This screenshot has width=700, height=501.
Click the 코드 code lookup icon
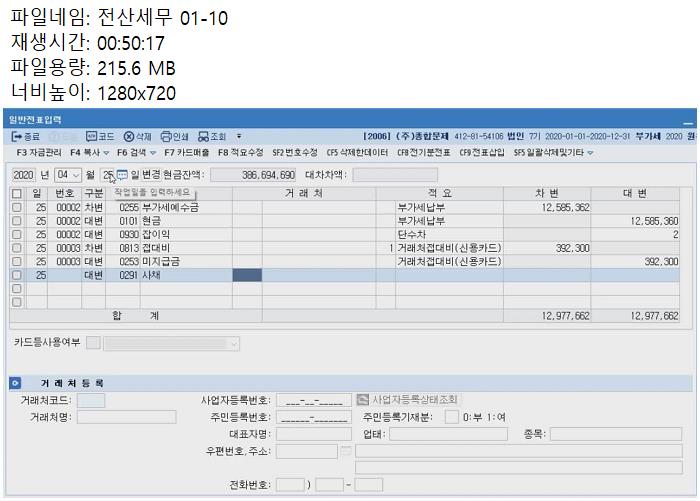click(x=91, y=137)
